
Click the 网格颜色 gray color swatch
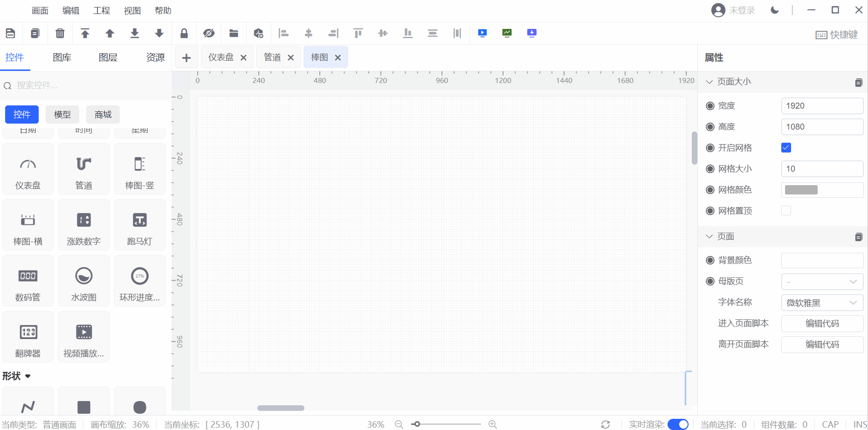coord(801,190)
